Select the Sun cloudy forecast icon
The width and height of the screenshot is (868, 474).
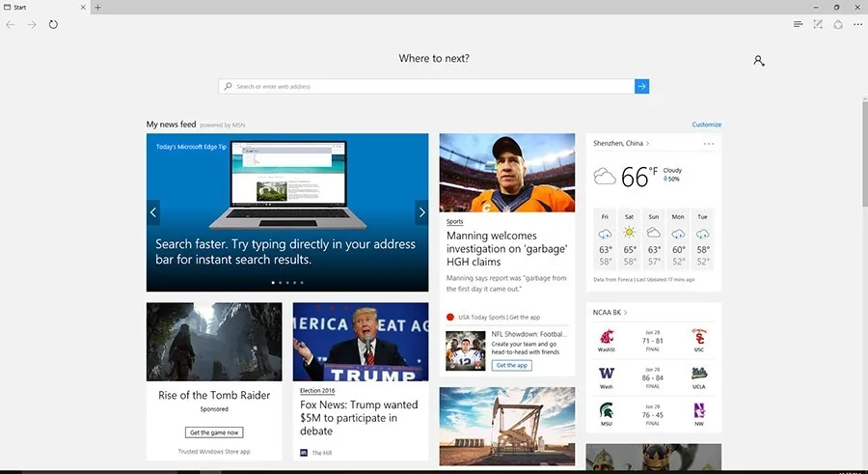654,233
